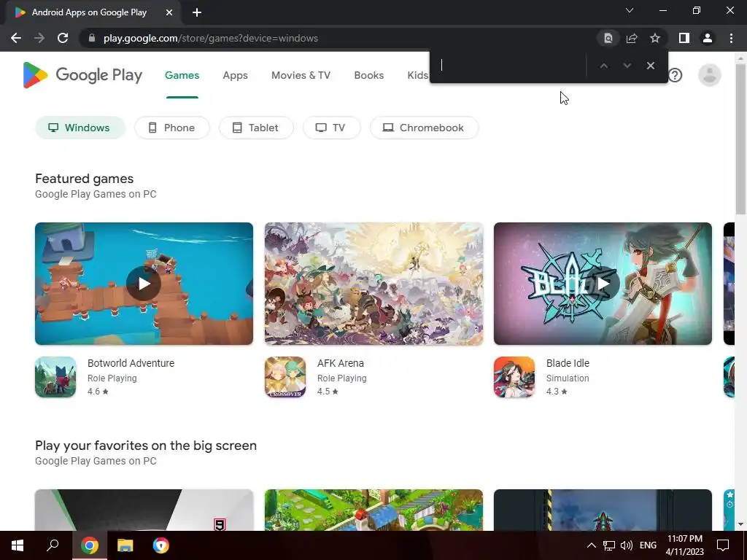Click the Play your favorites on the big screen heading
This screenshot has height=560, width=747.
146,446
